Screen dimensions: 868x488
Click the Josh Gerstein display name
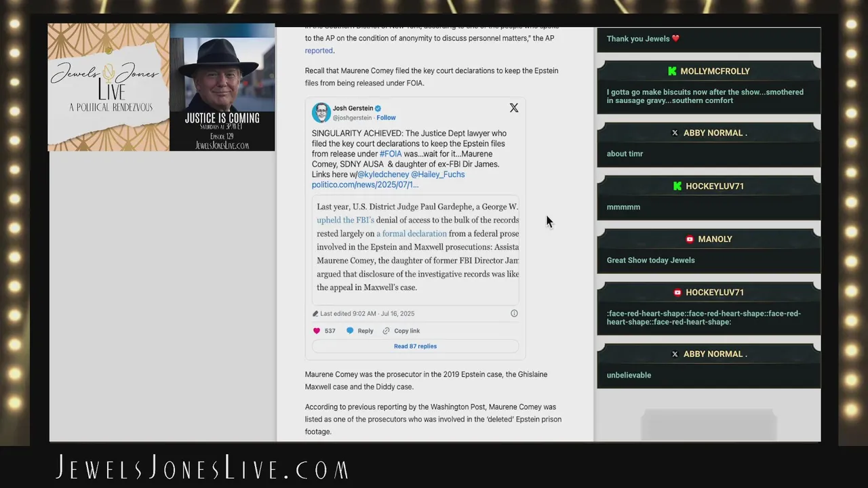(x=353, y=108)
